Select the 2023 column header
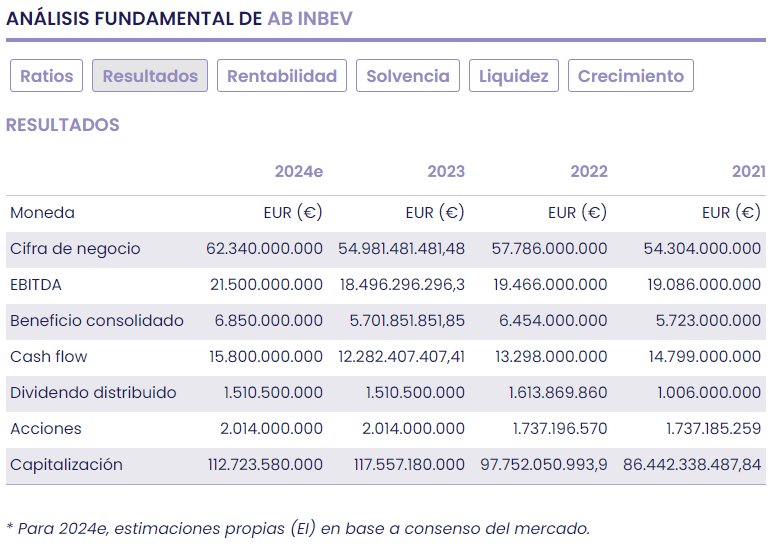Image resolution: width=782 pixels, height=557 pixels. point(446,171)
